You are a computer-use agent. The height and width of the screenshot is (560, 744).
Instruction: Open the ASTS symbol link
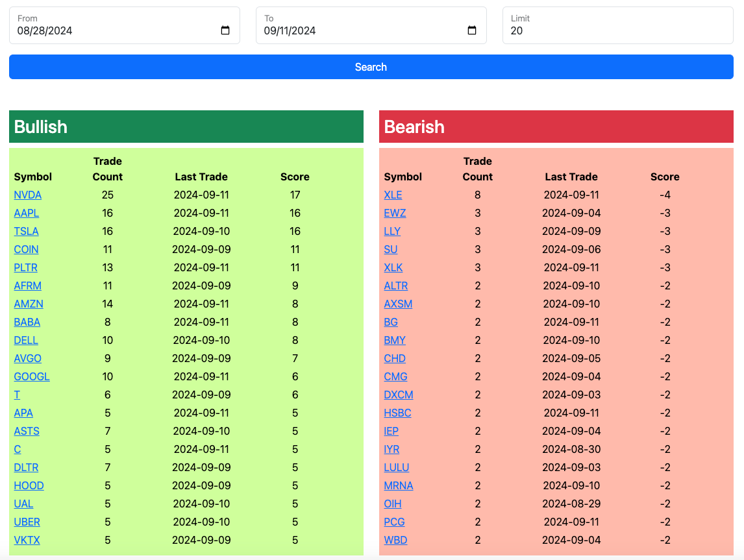27,431
